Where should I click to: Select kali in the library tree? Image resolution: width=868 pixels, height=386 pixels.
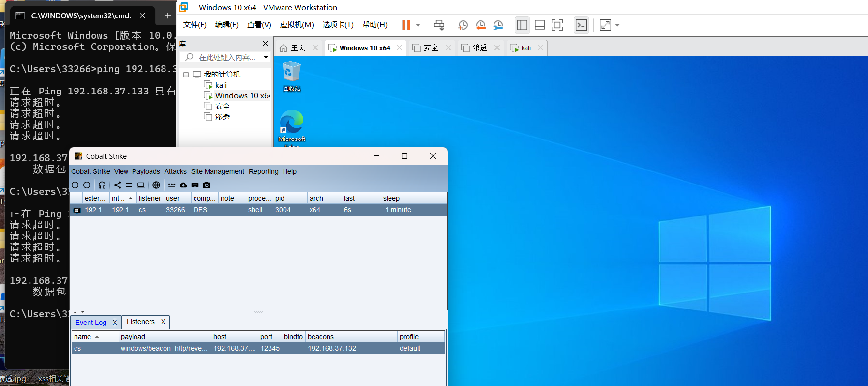(x=221, y=85)
